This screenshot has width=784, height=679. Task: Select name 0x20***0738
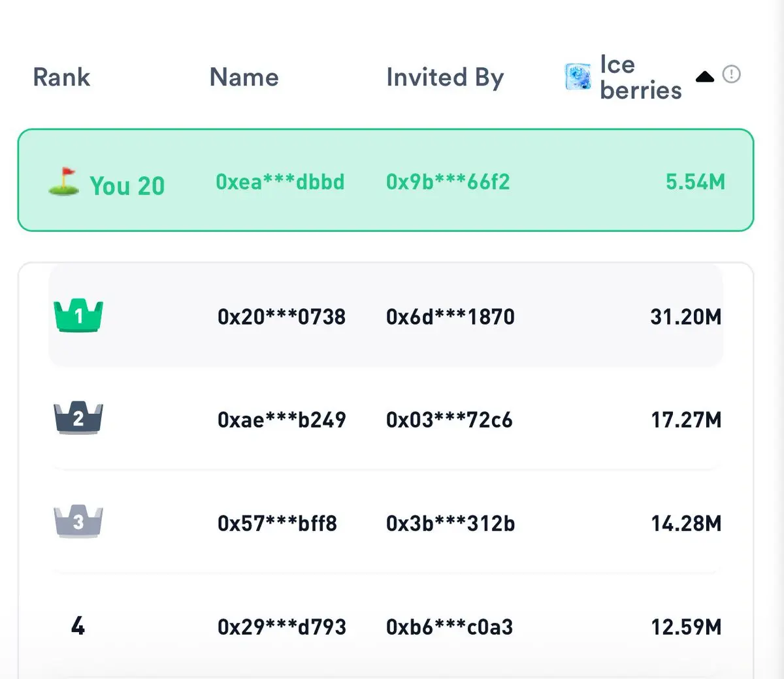(x=282, y=317)
